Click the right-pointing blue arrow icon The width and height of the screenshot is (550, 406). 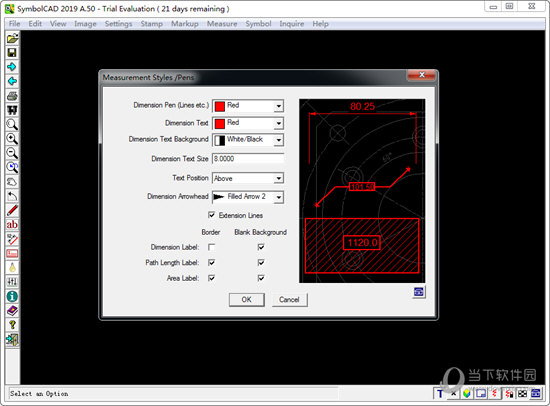tap(12, 67)
